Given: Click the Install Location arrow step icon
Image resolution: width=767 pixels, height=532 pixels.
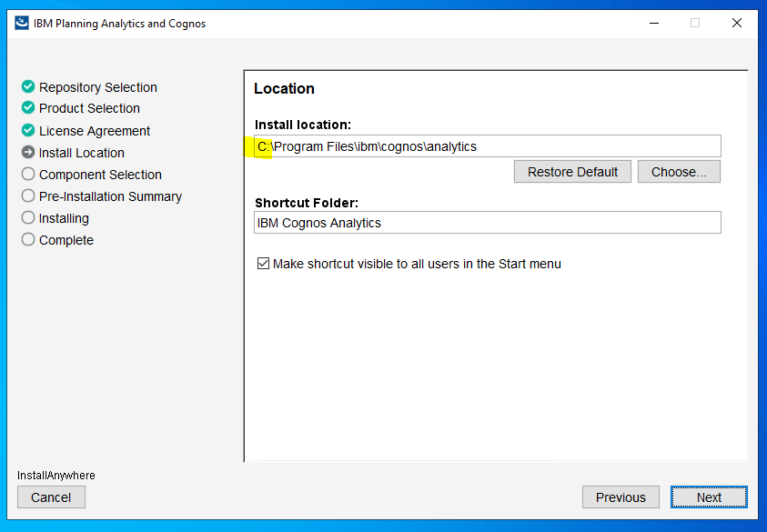Looking at the screenshot, I should click(28, 152).
